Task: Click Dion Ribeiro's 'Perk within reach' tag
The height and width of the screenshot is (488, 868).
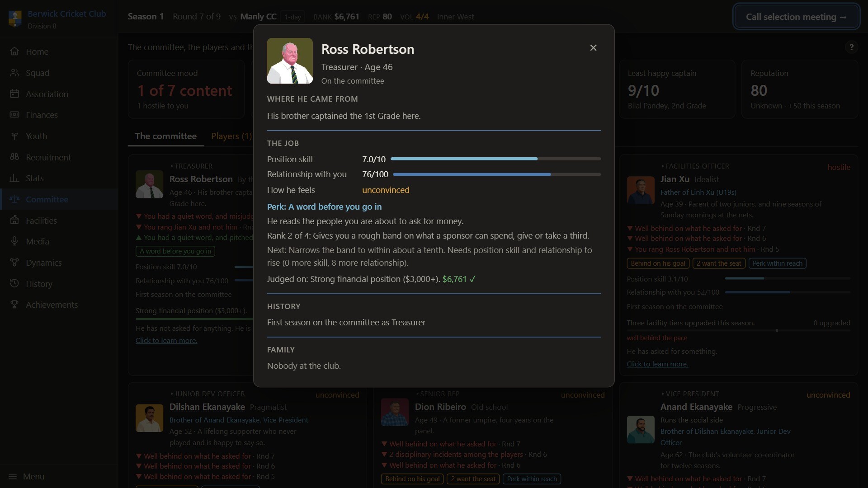Action: coord(532,479)
